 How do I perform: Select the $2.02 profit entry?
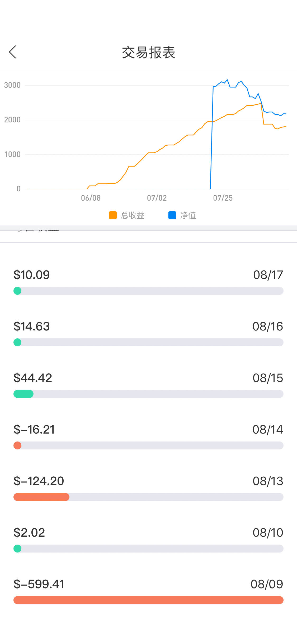[29, 533]
